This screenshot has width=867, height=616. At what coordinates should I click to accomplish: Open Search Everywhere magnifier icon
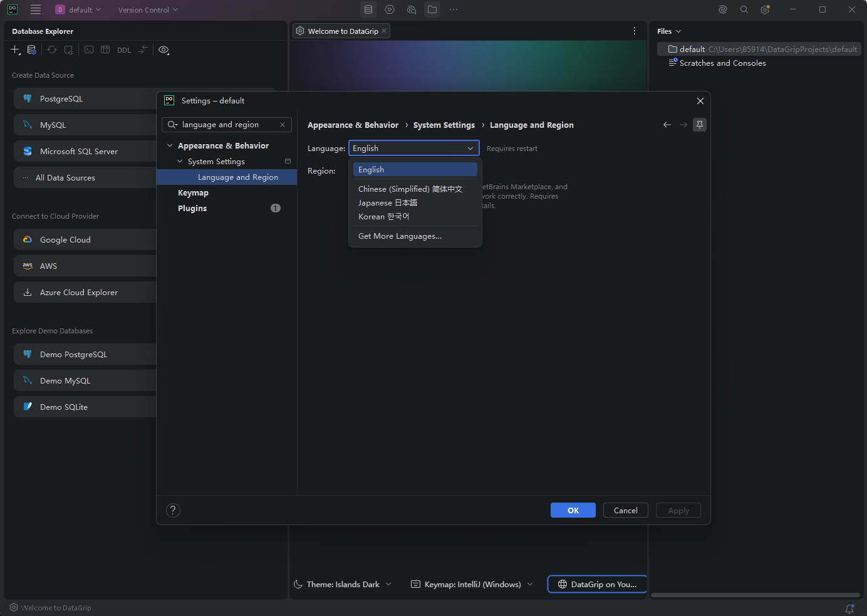(x=744, y=9)
